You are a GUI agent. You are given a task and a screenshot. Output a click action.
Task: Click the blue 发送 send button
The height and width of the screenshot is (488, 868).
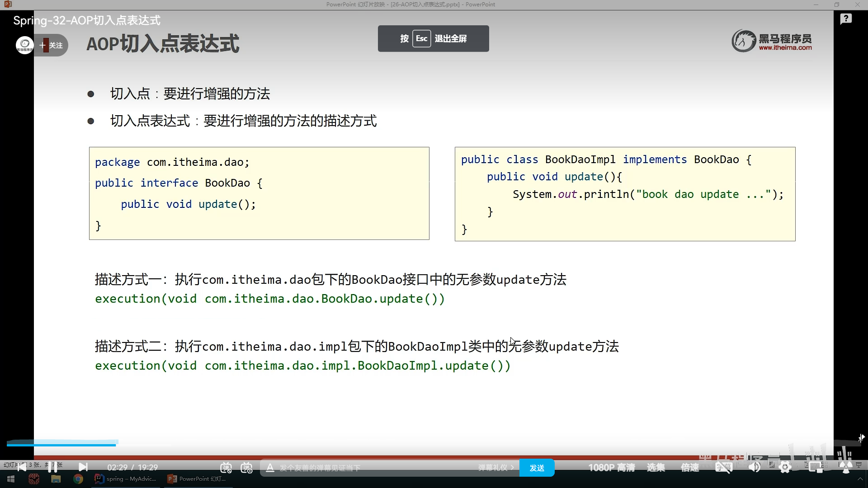[537, 468]
